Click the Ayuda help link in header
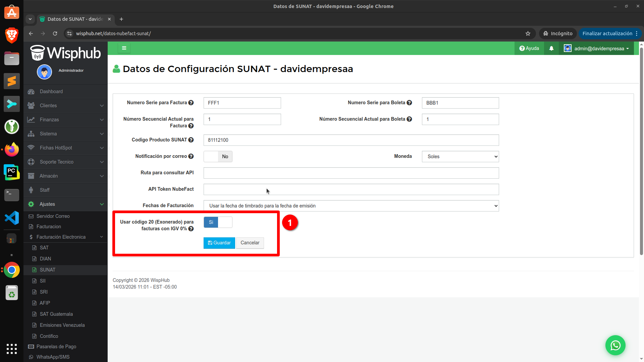The image size is (644, 362). point(529,49)
